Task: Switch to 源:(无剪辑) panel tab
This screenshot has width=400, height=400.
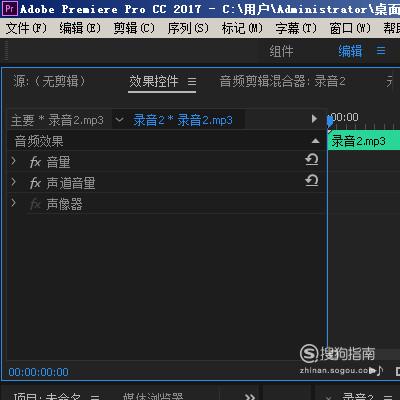Action: [49, 81]
